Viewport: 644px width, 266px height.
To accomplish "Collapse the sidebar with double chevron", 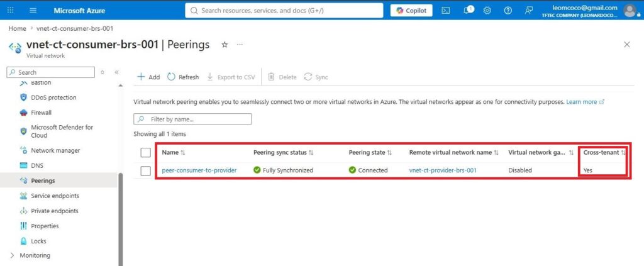I will coord(116,72).
